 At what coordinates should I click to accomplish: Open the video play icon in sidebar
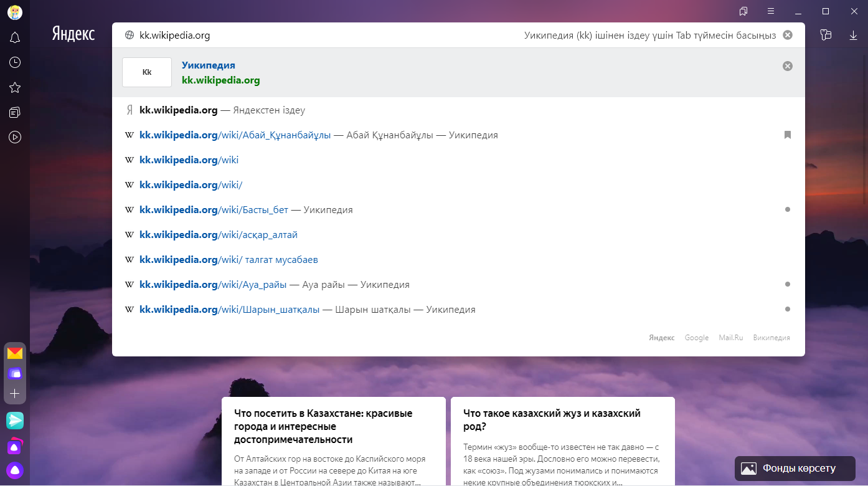(15, 137)
